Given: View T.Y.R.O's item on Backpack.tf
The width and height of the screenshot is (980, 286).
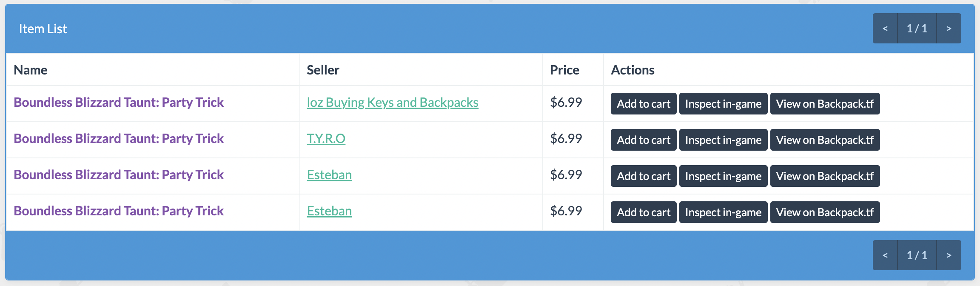Looking at the screenshot, I should pos(825,140).
